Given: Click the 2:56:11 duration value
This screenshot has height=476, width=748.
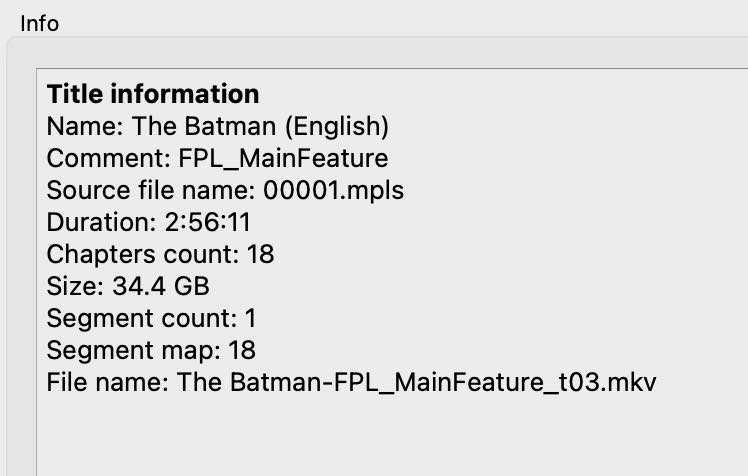Looking at the screenshot, I should [208, 222].
